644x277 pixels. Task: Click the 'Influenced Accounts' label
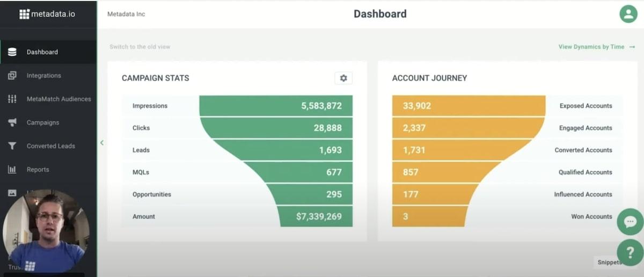(x=583, y=194)
